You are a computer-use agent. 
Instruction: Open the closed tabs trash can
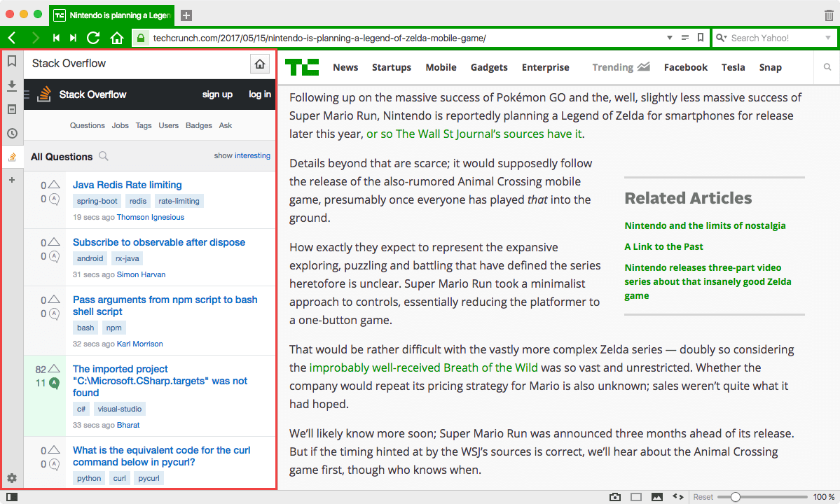829,15
